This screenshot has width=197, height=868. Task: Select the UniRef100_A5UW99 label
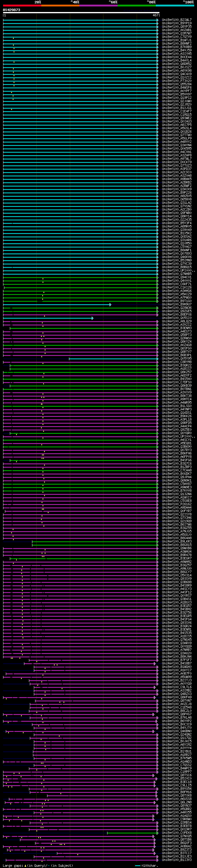tap(177, 677)
